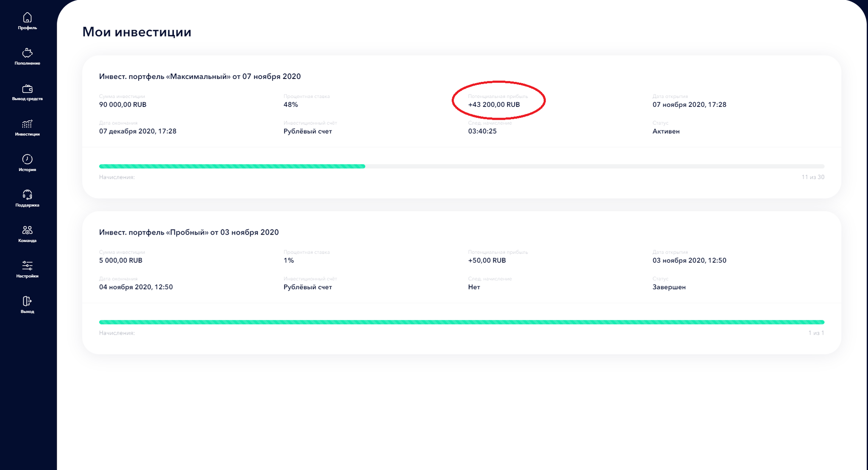Click the +43 200,00 RUB potential profit
Viewport: 868px width, 470px height.
coord(494,105)
